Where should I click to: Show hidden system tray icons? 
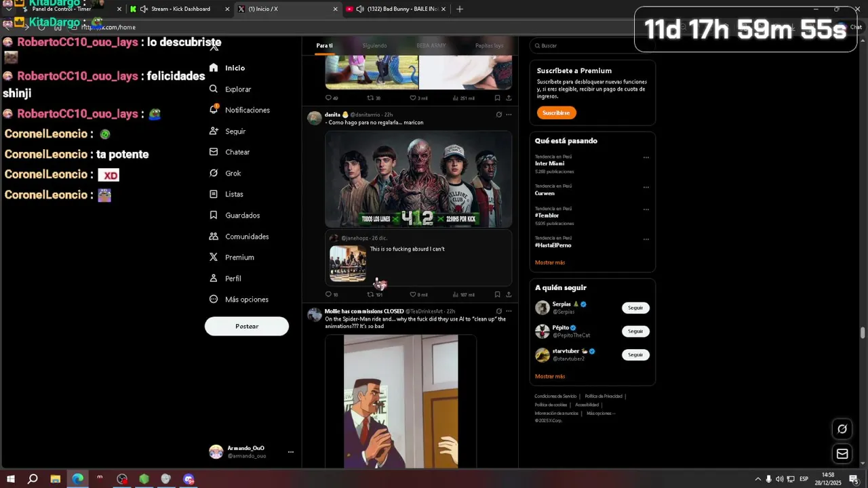(x=758, y=479)
